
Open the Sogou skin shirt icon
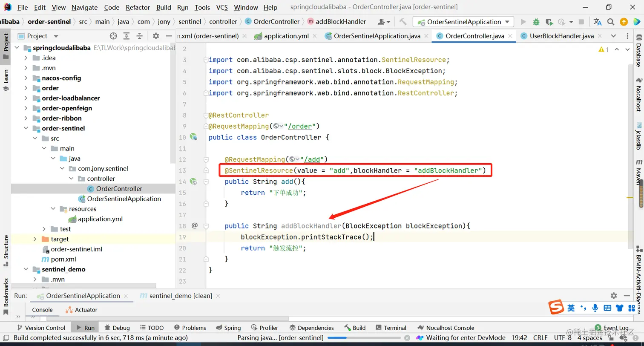click(x=620, y=308)
